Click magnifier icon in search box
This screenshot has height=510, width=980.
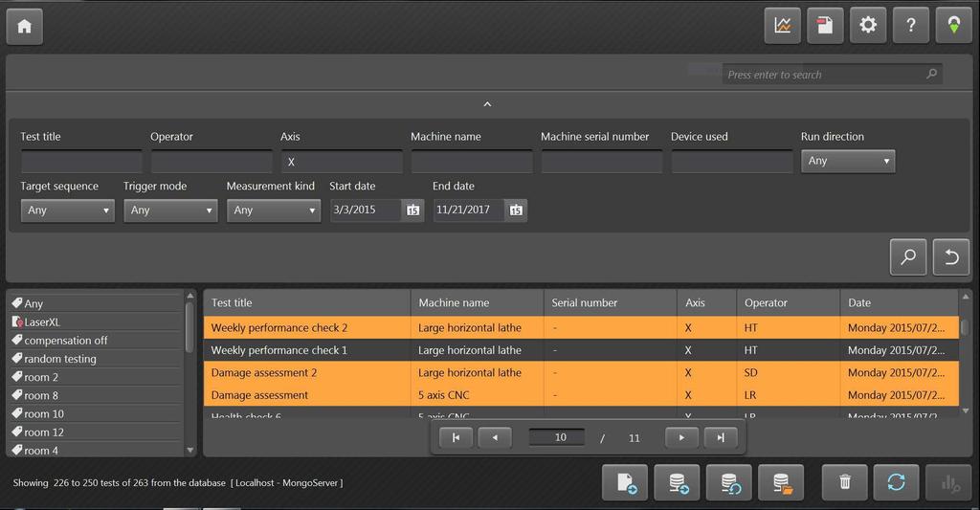(x=932, y=74)
